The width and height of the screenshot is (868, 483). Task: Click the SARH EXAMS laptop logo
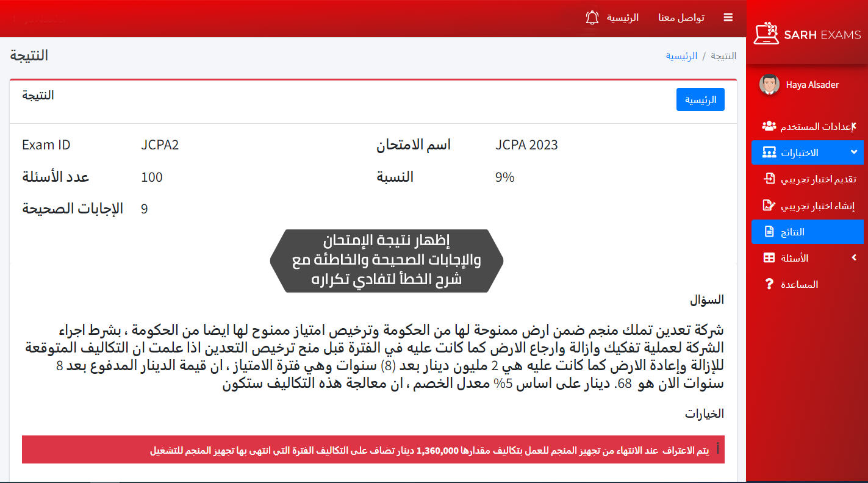point(766,34)
